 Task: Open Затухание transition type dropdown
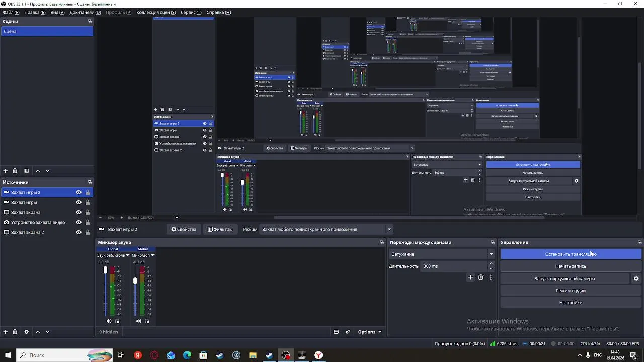pos(442,254)
